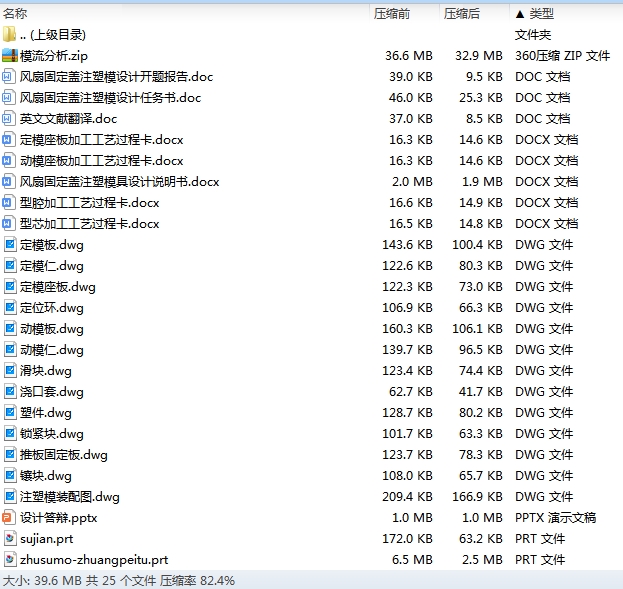This screenshot has height=589, width=623.
Task: Select the file name 模流分析.zip
Action: click(x=54, y=56)
